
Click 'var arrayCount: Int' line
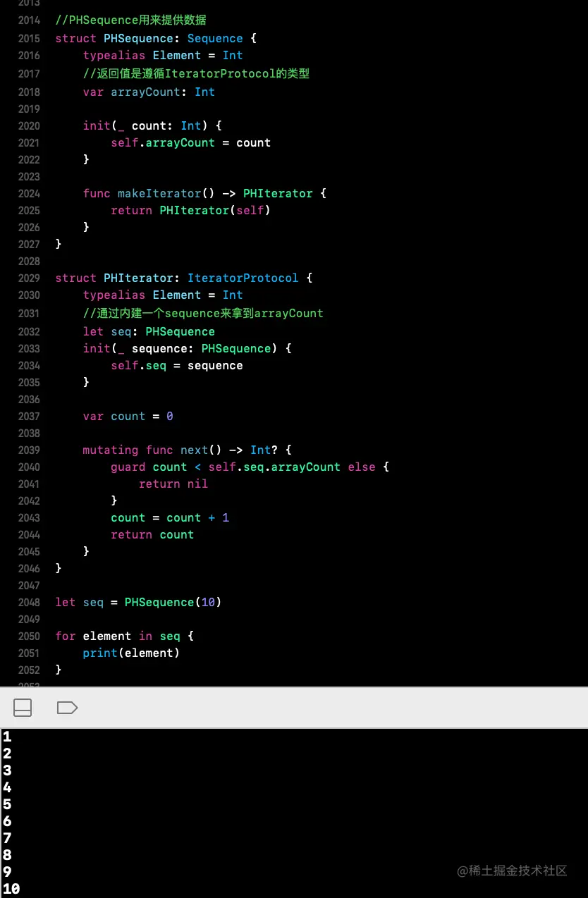click(149, 92)
